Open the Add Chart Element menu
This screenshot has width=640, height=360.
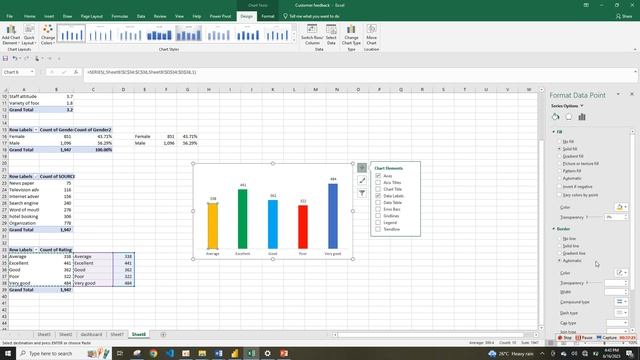click(x=11, y=34)
